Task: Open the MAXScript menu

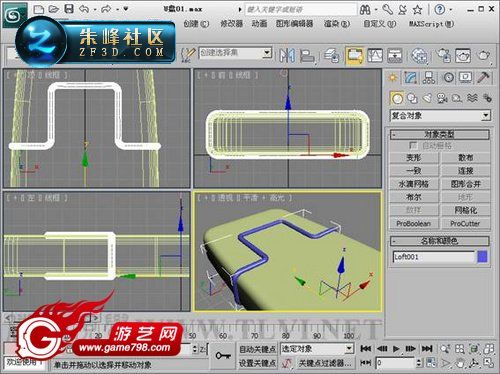Action: pos(431,24)
